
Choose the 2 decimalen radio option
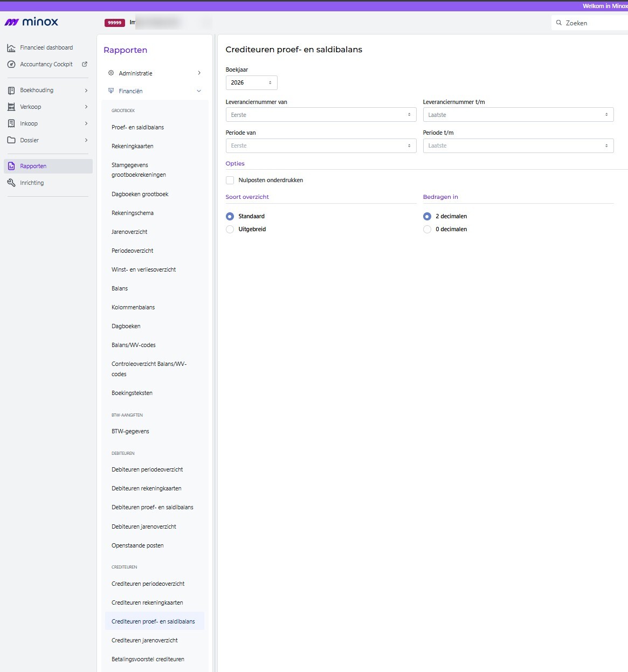pyautogui.click(x=427, y=216)
